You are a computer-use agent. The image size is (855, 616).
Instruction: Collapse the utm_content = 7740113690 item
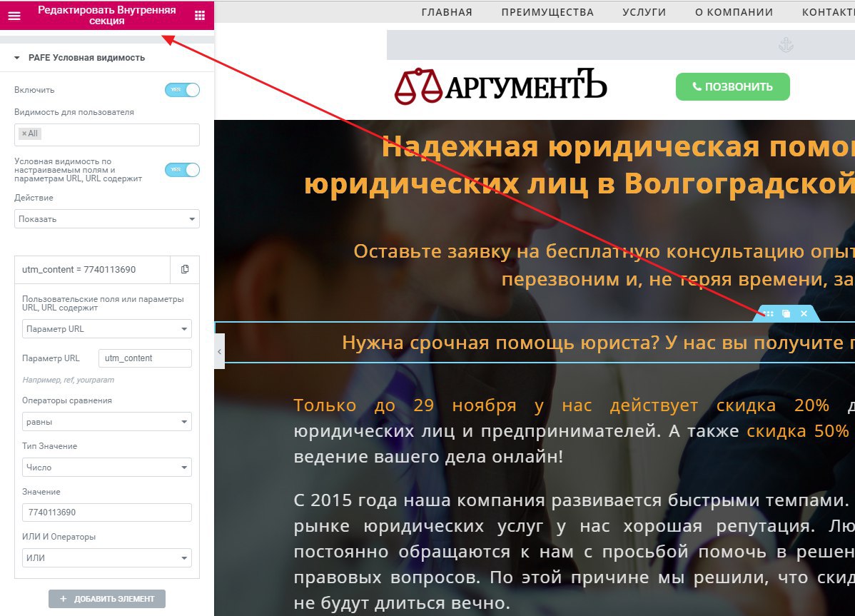(x=93, y=269)
